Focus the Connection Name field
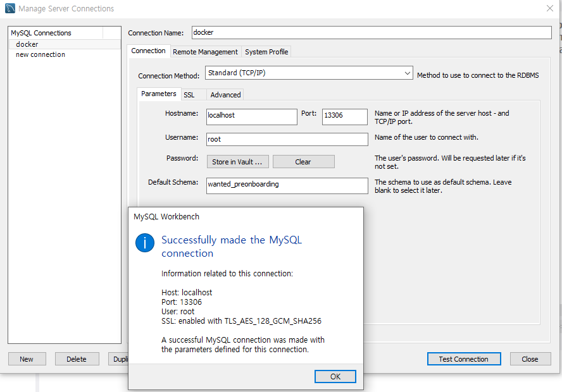 (372, 33)
